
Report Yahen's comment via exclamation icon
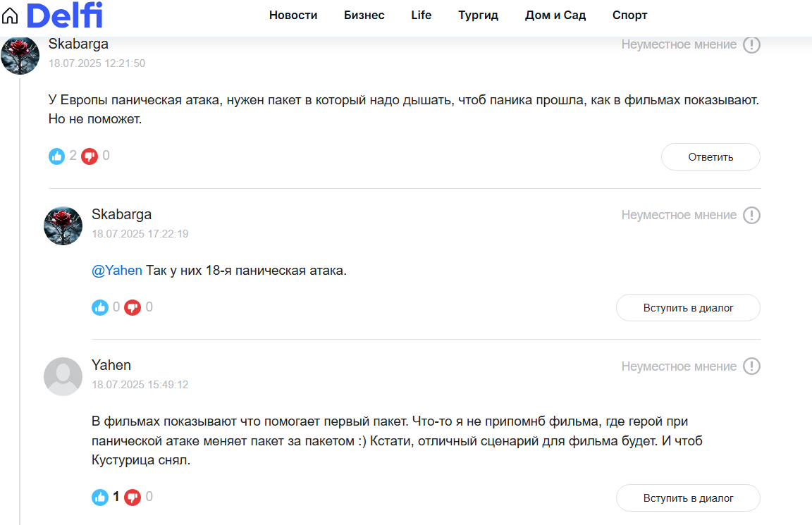click(x=751, y=366)
